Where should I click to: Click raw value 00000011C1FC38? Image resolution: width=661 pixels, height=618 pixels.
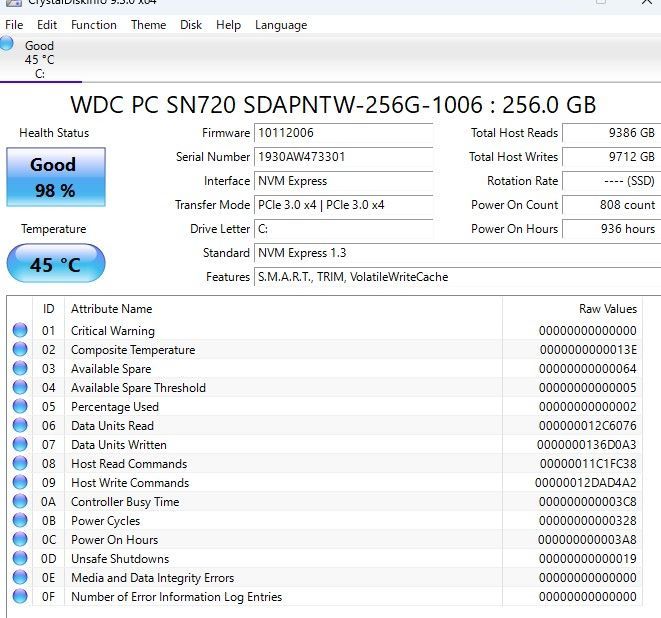click(588, 464)
